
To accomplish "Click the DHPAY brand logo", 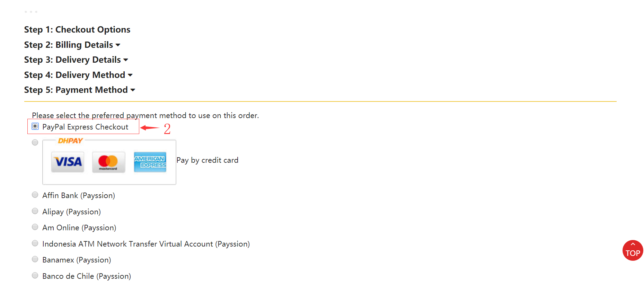I will coord(70,141).
